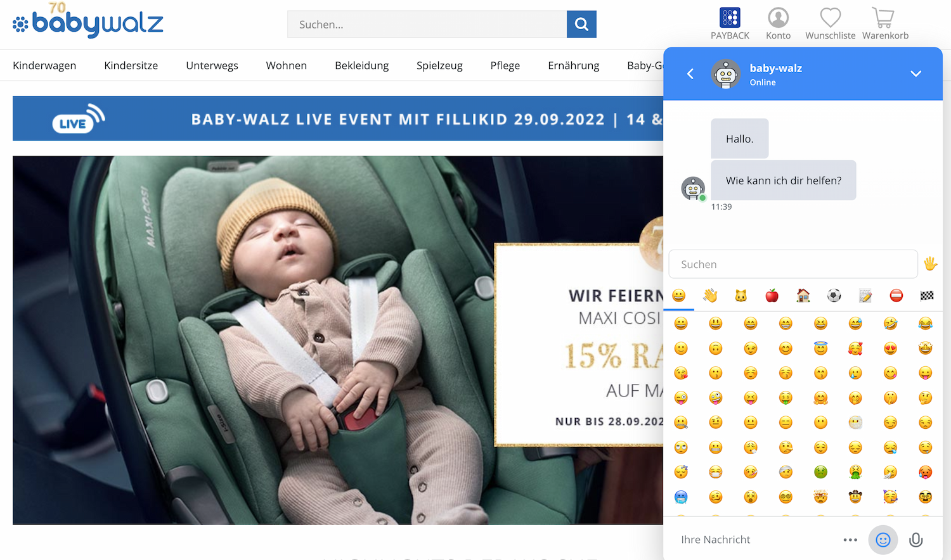This screenshot has width=951, height=560.
Task: Insert the kiss with heart emoji
Action: [681, 373]
